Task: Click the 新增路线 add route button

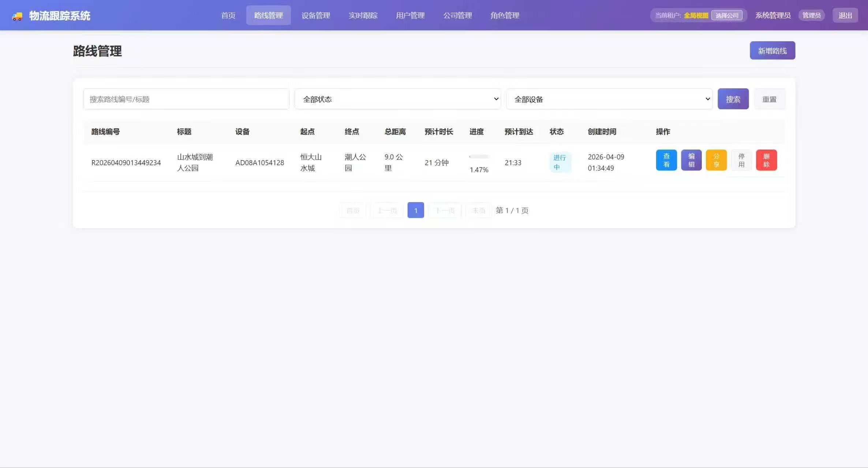Action: click(772, 50)
